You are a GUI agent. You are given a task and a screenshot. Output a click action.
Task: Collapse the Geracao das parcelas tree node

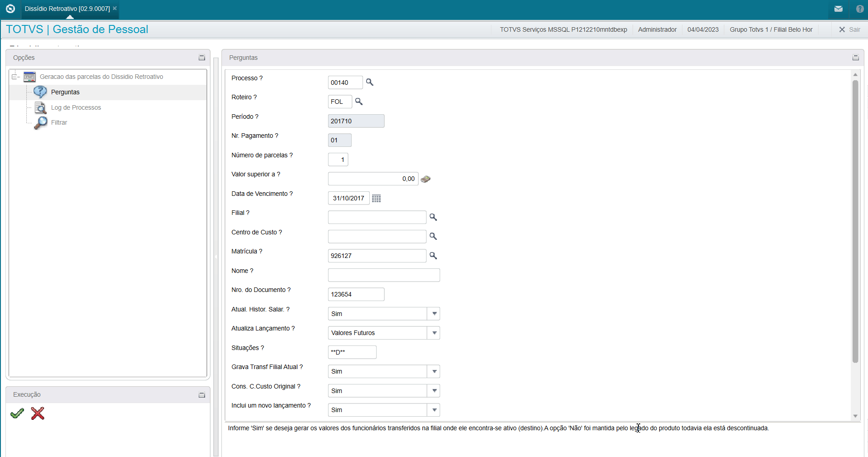click(x=15, y=77)
